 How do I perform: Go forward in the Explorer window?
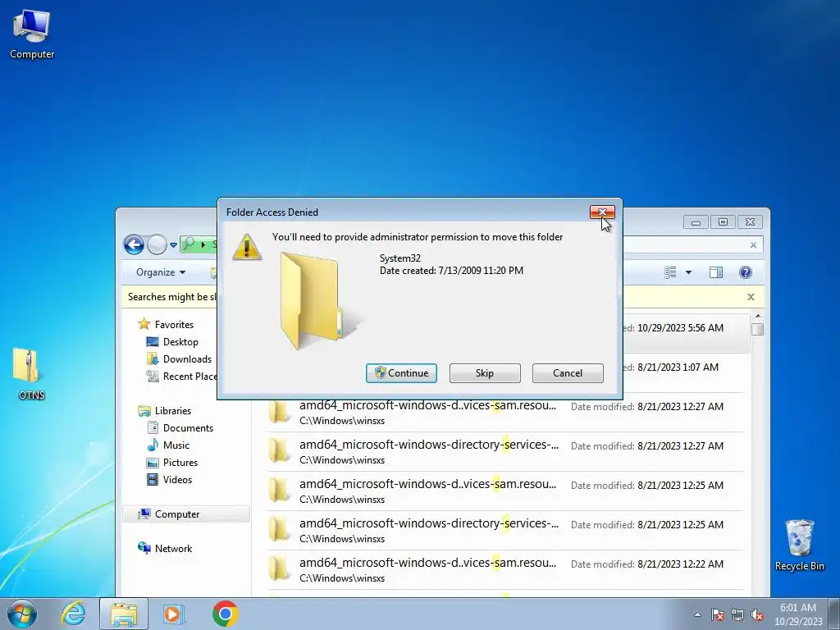tap(157, 244)
